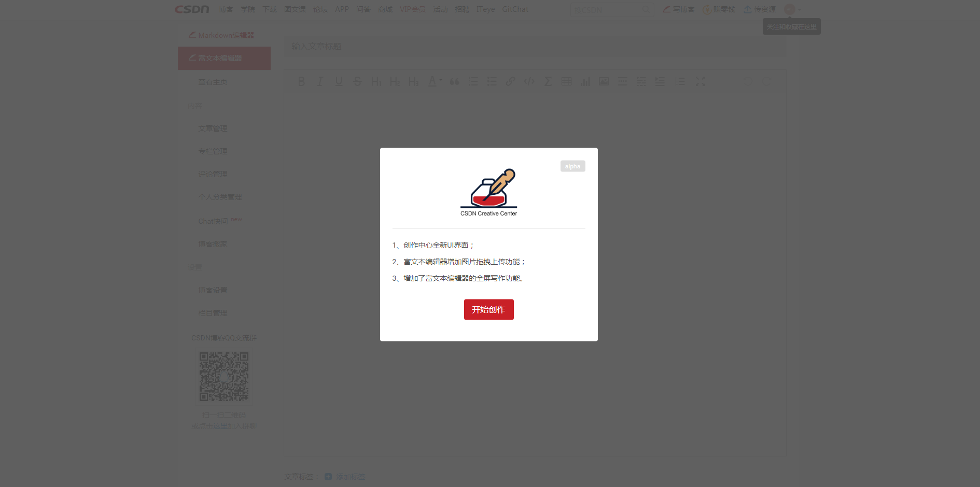The image size is (980, 487).
Task: Open the 下载 item in the top navigation
Action: [269, 9]
